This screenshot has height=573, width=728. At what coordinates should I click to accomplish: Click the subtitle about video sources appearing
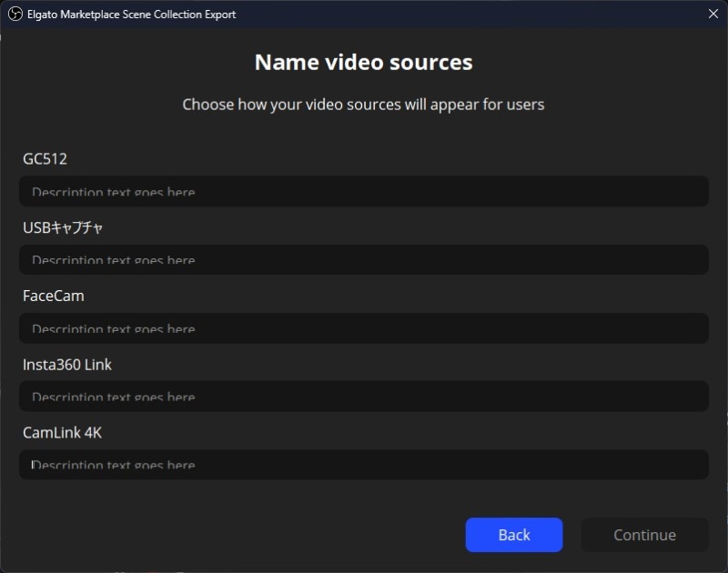(363, 105)
